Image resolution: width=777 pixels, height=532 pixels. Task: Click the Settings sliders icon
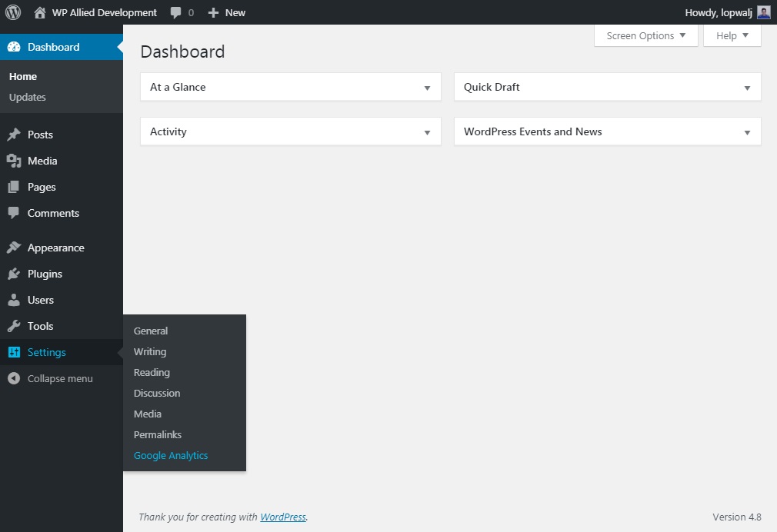pyautogui.click(x=14, y=352)
